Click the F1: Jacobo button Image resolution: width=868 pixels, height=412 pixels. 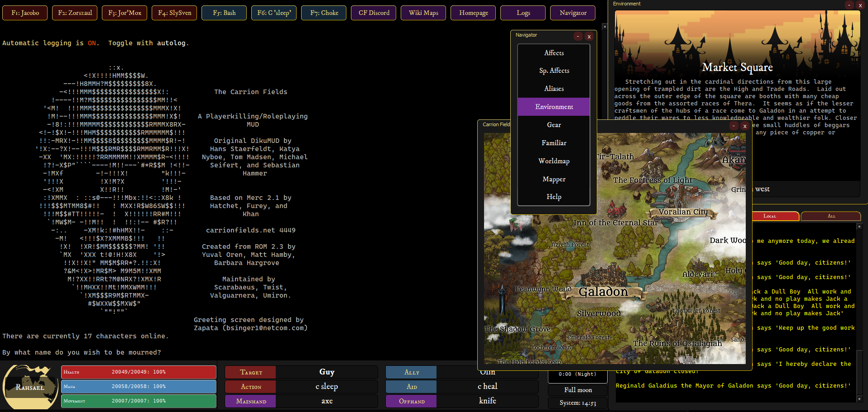[x=25, y=13]
